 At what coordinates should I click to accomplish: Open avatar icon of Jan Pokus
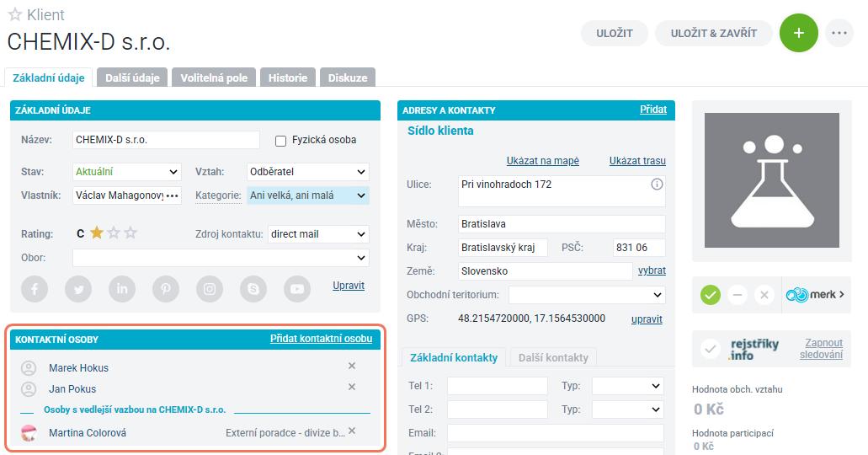coord(29,389)
